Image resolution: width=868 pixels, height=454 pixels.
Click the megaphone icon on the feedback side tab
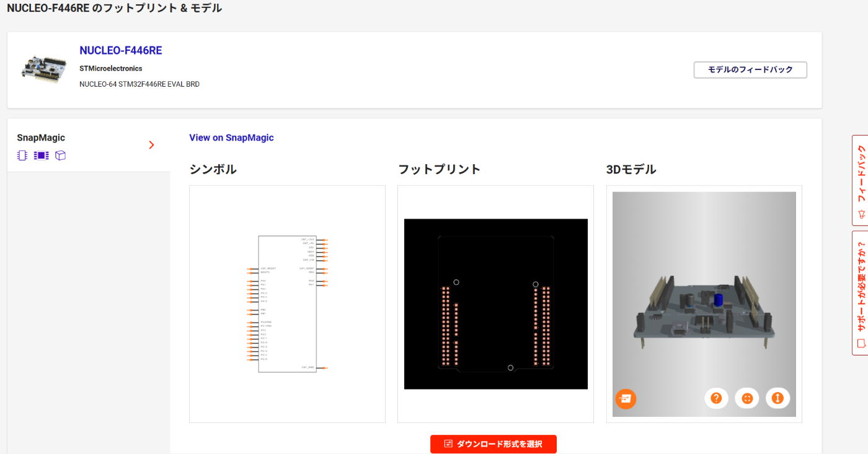click(861, 214)
